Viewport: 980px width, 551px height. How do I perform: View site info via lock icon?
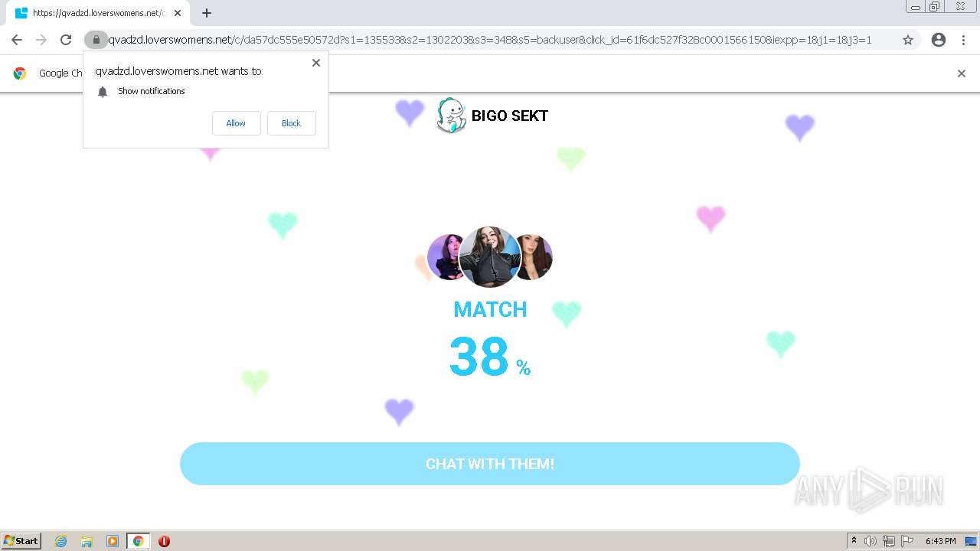tap(96, 40)
